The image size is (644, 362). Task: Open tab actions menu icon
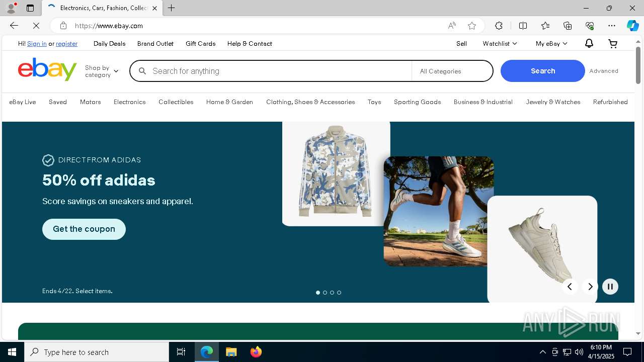[x=30, y=8]
